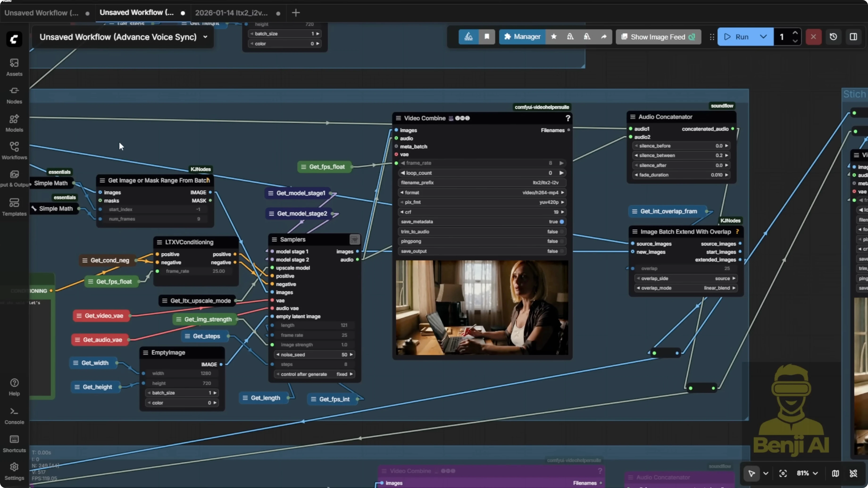
Task: Click the queue history clock icon
Action: tap(833, 37)
